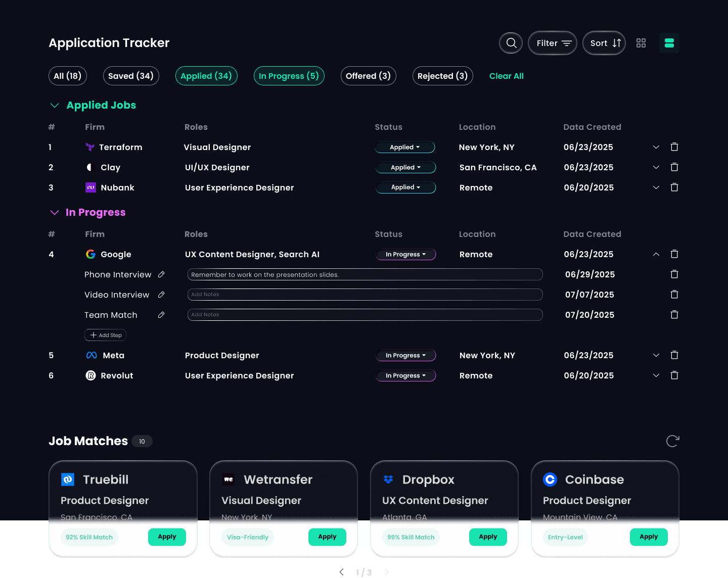Apply to Dropbox UX Content Designer job
Viewport: 728px width, 578px height.
tap(488, 537)
